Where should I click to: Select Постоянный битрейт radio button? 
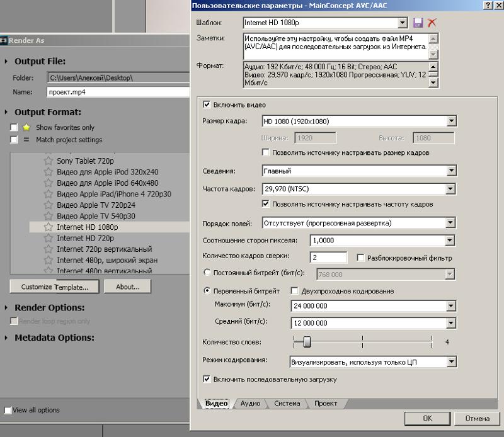click(x=207, y=273)
